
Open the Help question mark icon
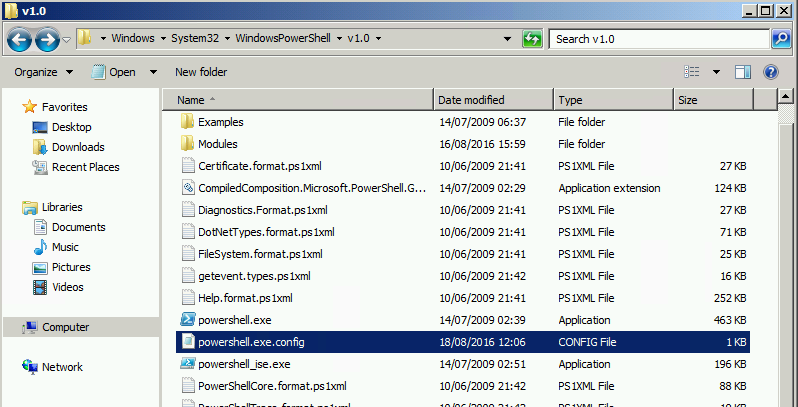click(x=771, y=72)
